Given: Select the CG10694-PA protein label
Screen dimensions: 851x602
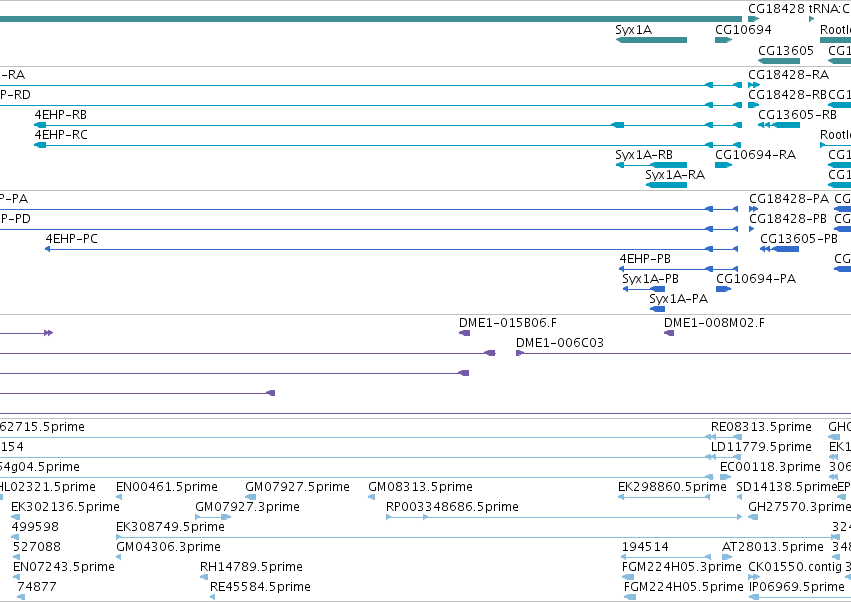Looking at the screenshot, I should point(756,279).
